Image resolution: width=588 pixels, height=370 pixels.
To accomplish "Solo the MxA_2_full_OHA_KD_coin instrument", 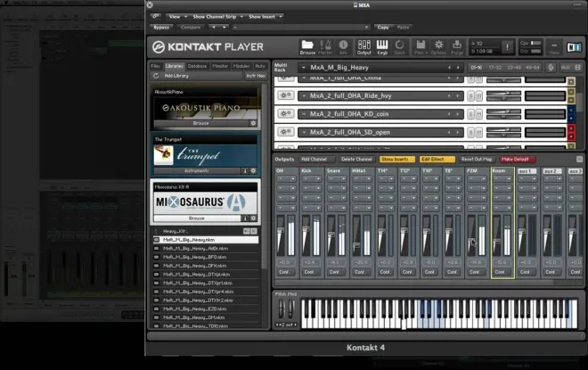I will [x=470, y=114].
